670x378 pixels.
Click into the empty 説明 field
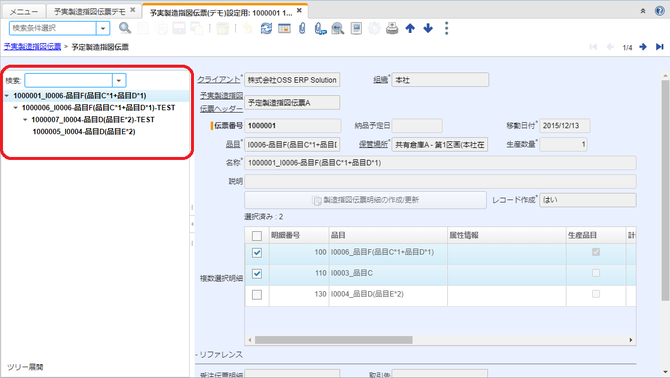click(440, 182)
